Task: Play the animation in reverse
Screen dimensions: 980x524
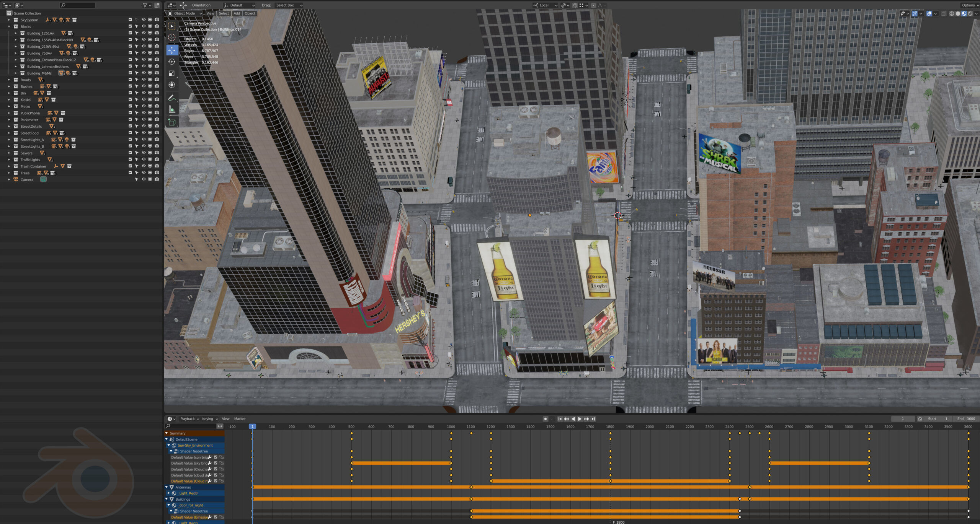Action: pyautogui.click(x=573, y=419)
